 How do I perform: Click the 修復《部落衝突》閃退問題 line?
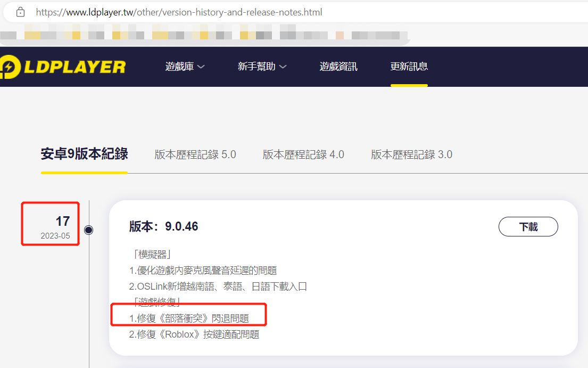coord(189,318)
